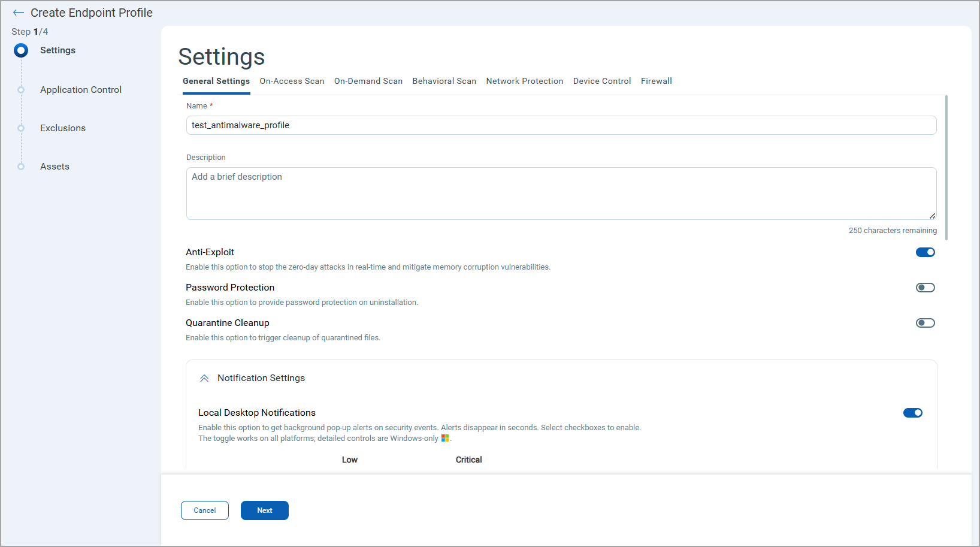Click the vertical scrollbar in settings panel
980x547 pixels.
(946, 168)
